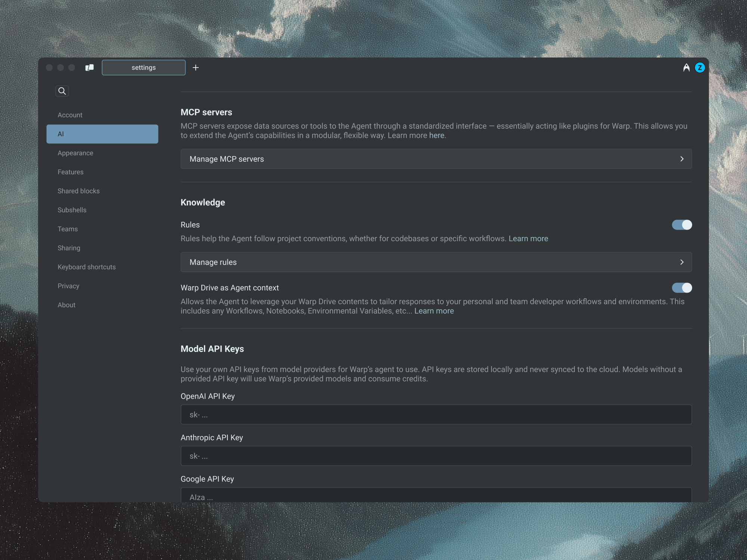
Task: Click the chevron on Manage rules row
Action: click(682, 262)
